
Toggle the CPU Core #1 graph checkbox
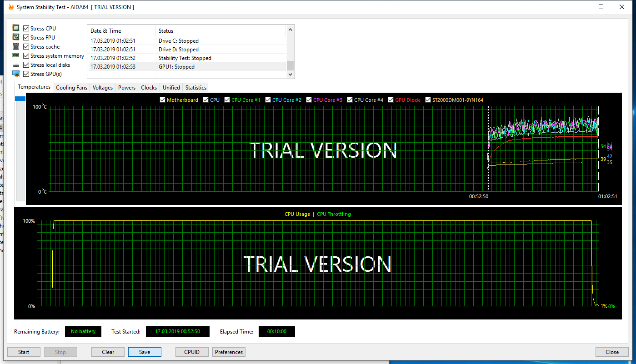click(227, 100)
